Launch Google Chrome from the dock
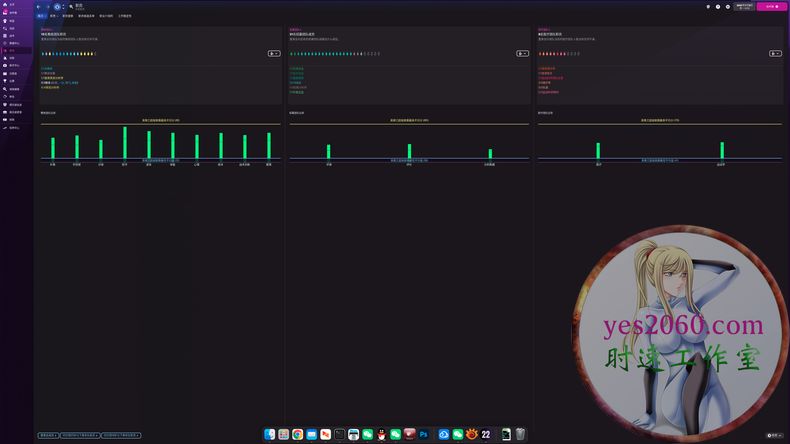The image size is (790, 444). point(298,434)
